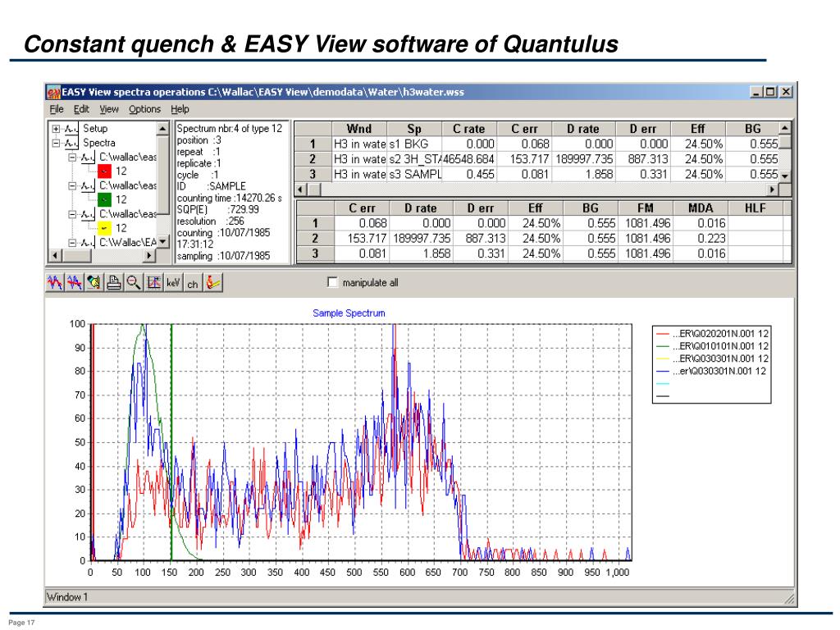Screen dimensions: 840x630
Task: Click upper table scroll up arrow
Action: click(785, 128)
